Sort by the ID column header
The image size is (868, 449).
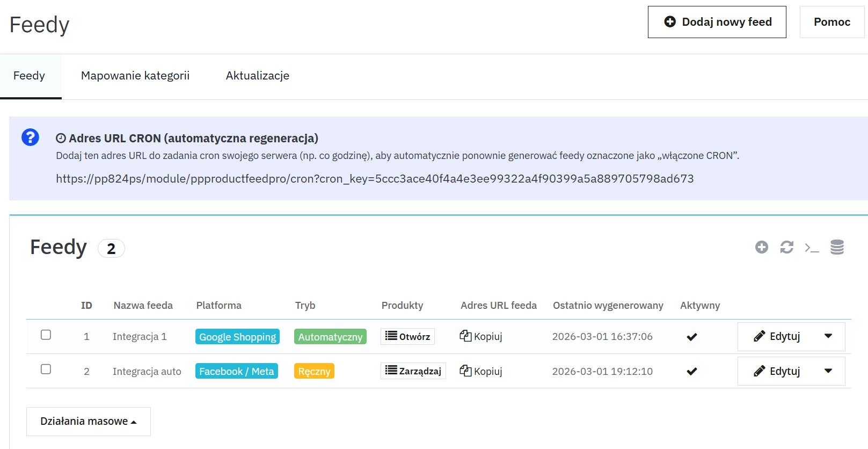[x=86, y=305]
